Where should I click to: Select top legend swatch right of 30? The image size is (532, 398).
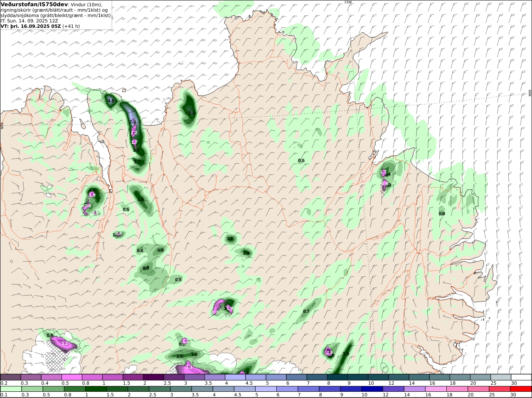click(x=522, y=377)
